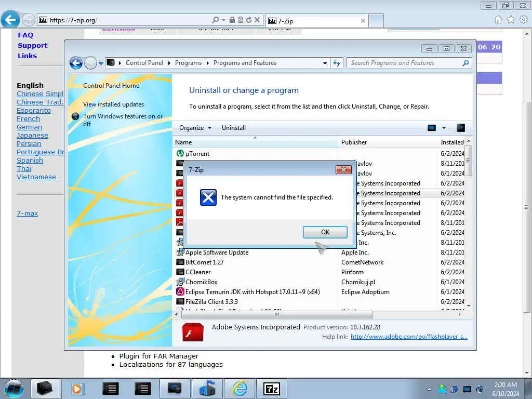This screenshot has height=399, width=532.
Task: Click the ChomikBox program icon
Action: point(180,282)
